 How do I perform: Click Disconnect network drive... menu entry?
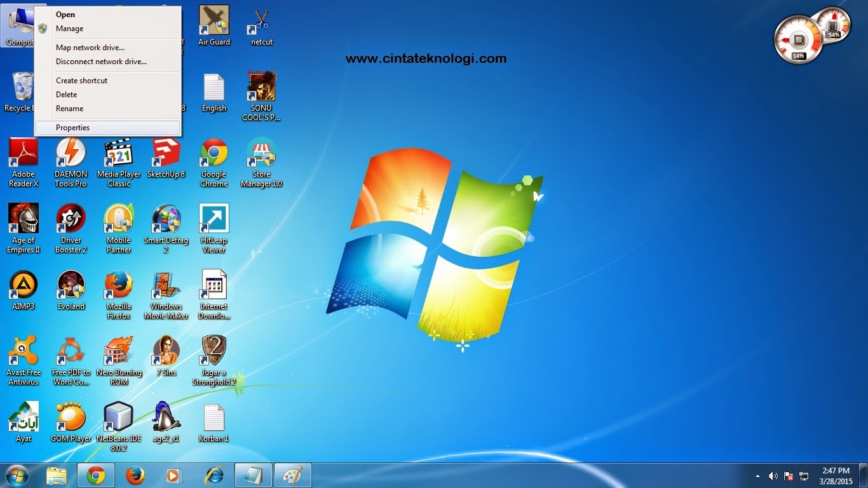tap(108, 62)
